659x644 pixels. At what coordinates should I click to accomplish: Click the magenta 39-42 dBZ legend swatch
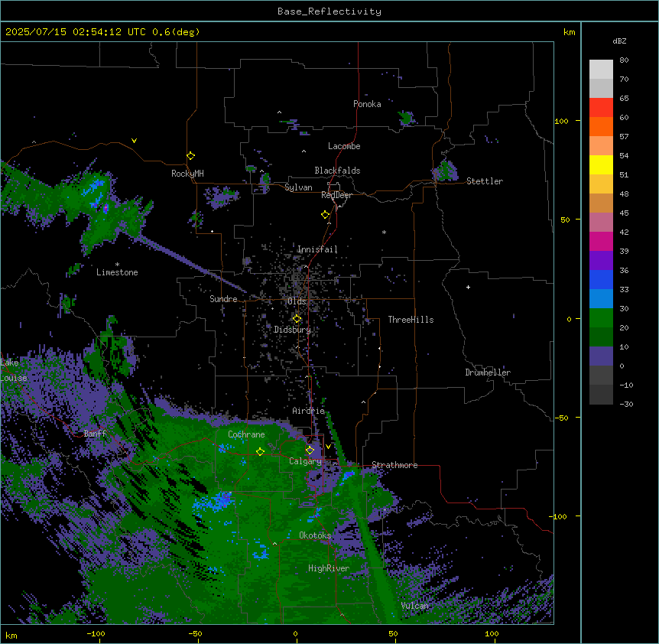coord(601,241)
